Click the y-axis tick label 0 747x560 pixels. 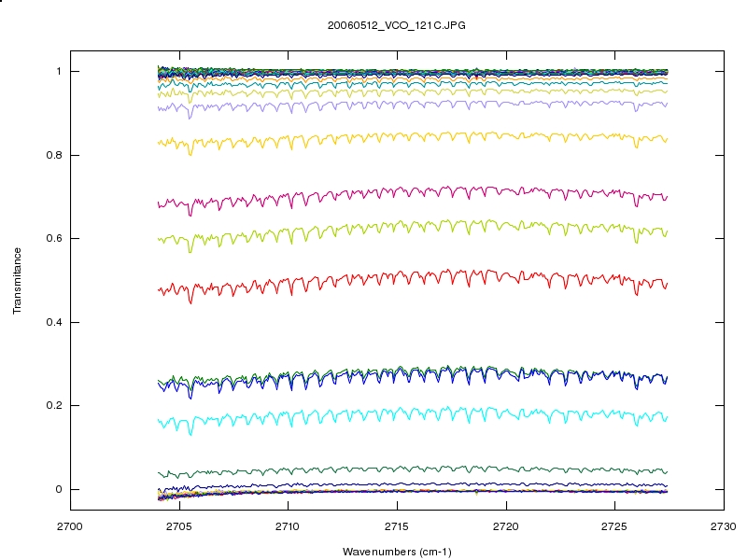(59, 489)
